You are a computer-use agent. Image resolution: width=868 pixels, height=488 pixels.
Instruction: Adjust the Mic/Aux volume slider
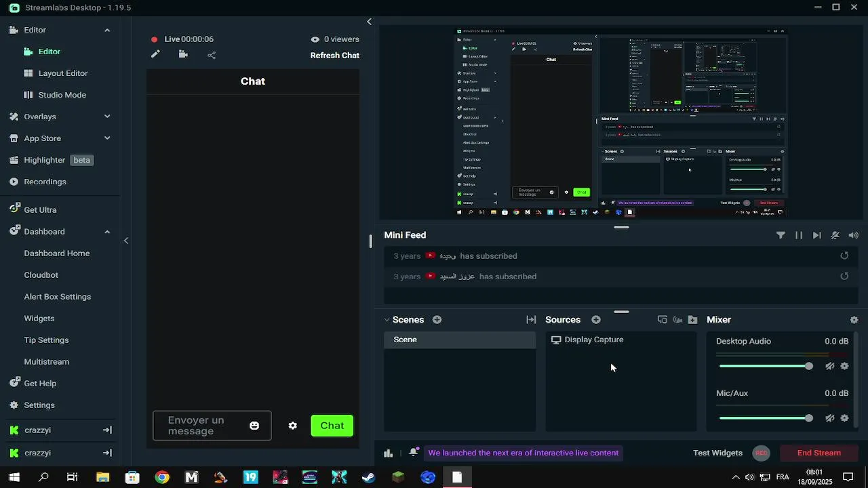coord(766,418)
